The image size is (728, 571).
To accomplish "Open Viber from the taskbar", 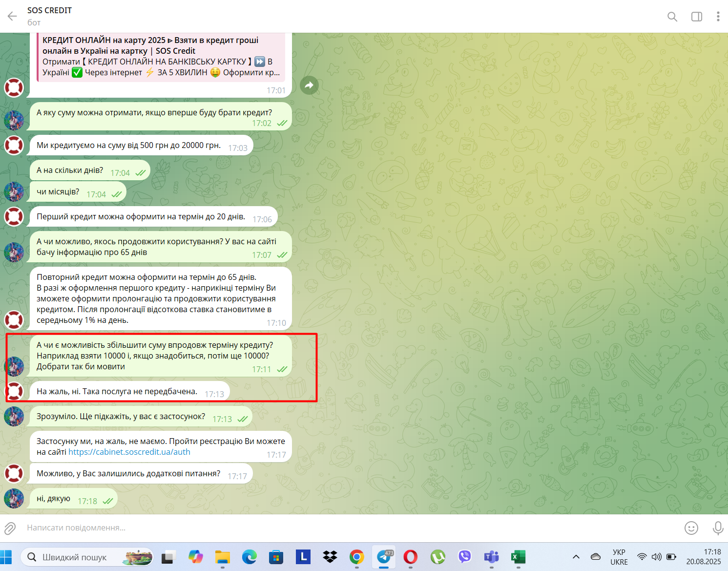I will [464, 557].
